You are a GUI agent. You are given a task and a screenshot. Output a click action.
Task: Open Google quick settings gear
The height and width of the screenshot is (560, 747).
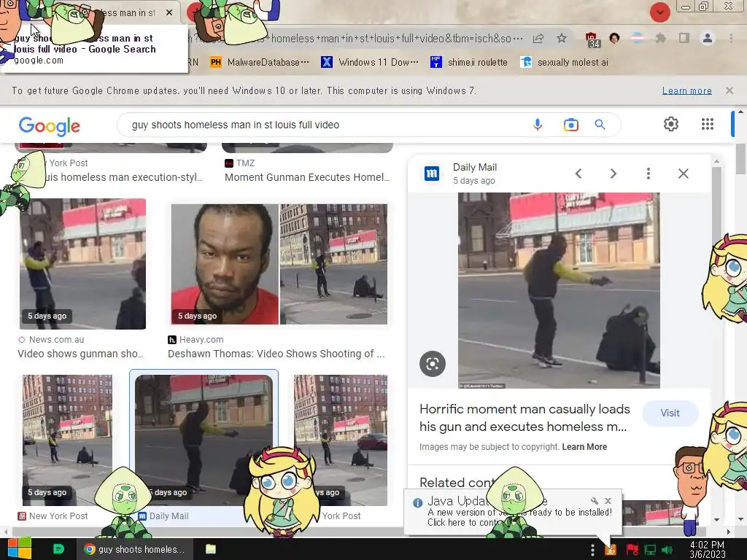coord(671,124)
